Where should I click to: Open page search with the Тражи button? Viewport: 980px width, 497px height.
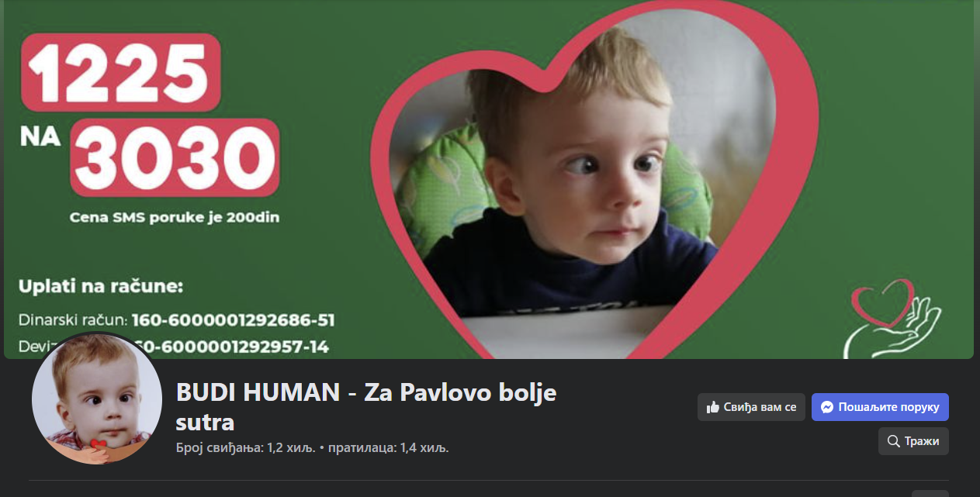click(913, 441)
